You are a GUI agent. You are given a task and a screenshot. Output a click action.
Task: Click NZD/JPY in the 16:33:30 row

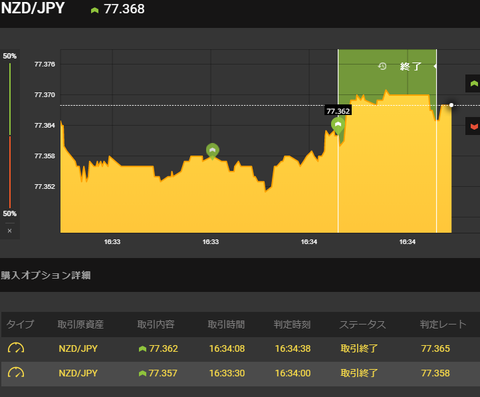[78, 373]
